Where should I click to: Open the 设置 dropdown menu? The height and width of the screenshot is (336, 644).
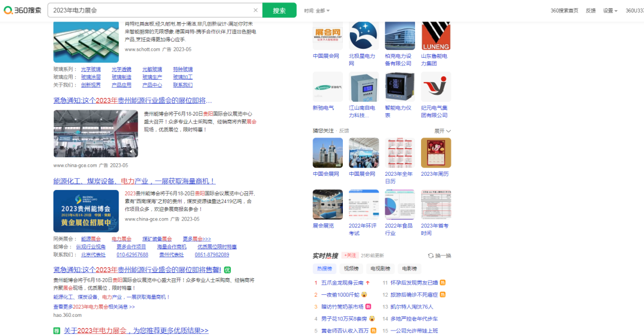point(610,11)
